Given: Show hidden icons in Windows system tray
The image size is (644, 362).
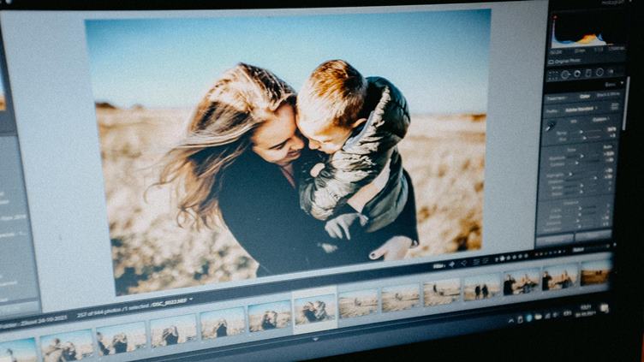Looking at the screenshot, I should [511, 321].
